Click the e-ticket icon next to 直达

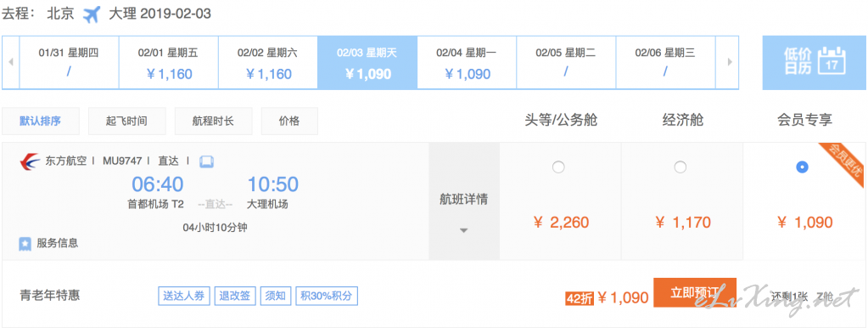[206, 161]
